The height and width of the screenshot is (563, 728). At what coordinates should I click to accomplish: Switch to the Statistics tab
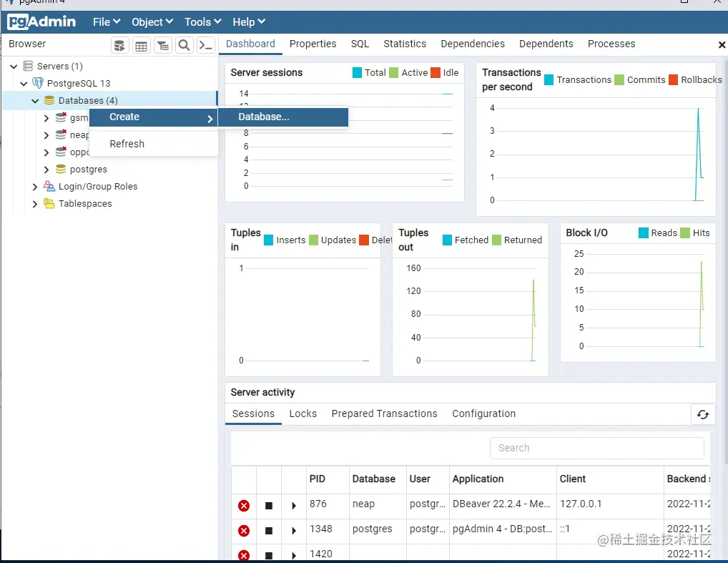click(405, 44)
